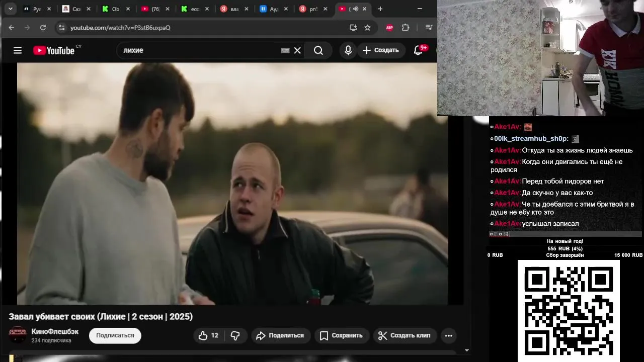Image resolution: width=644 pixels, height=362 pixels.
Task: Click chat message 'Откуда ты за жизнь людей знаешь'
Action: coord(577,150)
